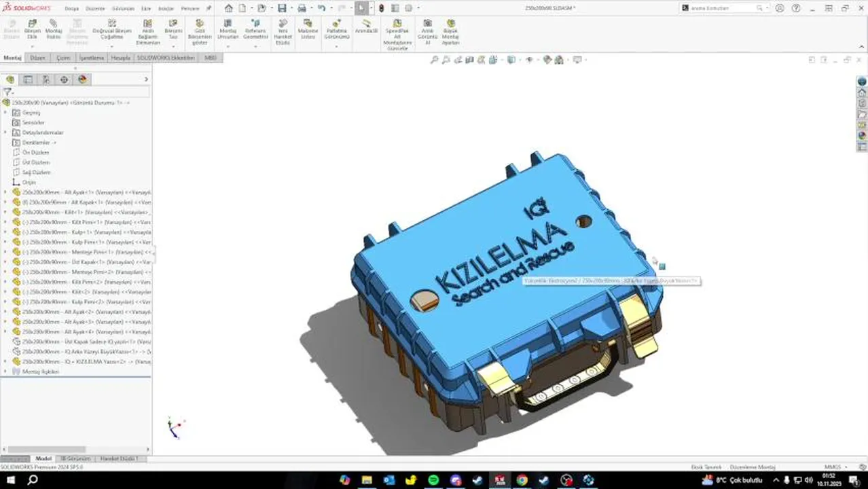Image resolution: width=868 pixels, height=489 pixels.
Task: Open the Help question mark icon
Action: click(x=796, y=8)
